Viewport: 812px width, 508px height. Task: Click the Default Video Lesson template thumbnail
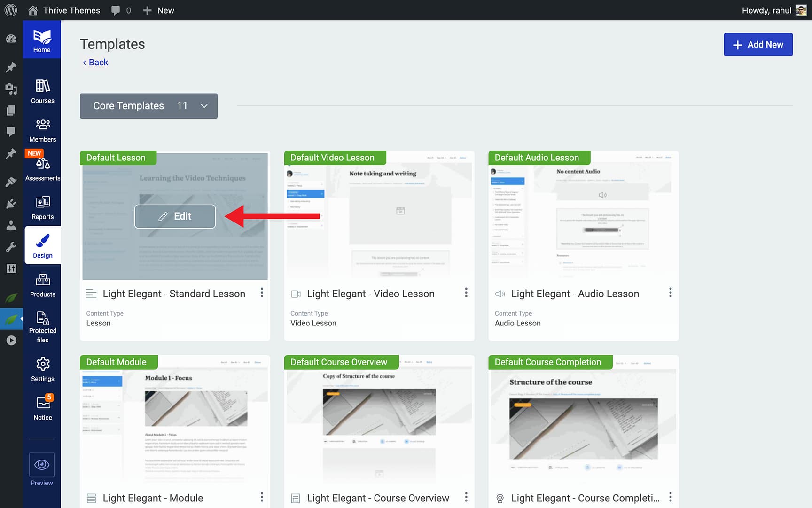click(x=379, y=216)
